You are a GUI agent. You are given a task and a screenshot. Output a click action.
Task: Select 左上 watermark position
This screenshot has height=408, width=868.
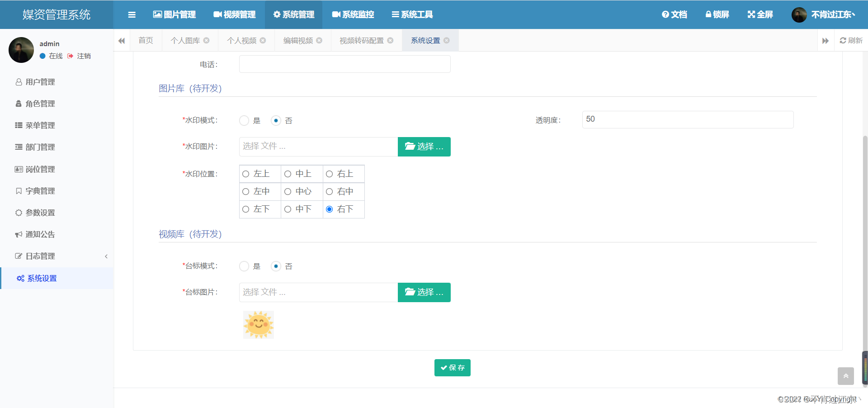(x=246, y=174)
